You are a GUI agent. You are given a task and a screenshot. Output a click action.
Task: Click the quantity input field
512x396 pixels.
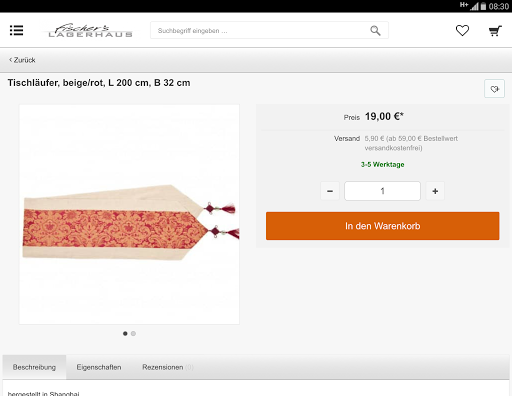tap(382, 191)
